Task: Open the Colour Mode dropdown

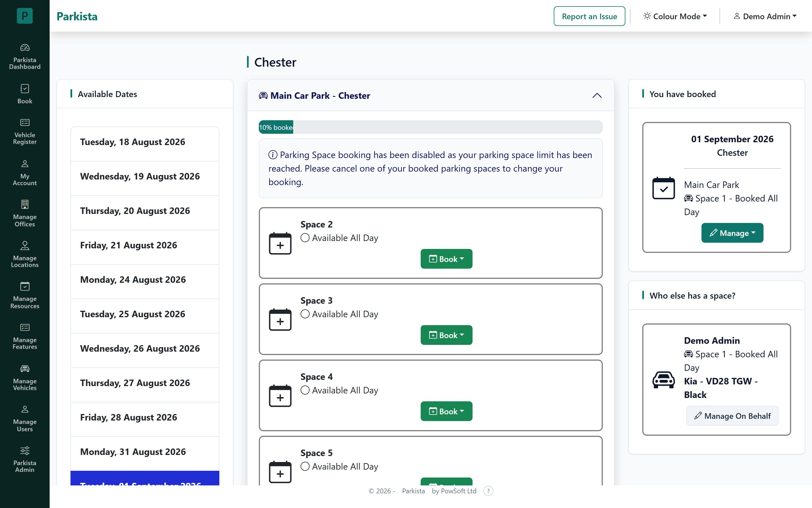Action: (675, 16)
